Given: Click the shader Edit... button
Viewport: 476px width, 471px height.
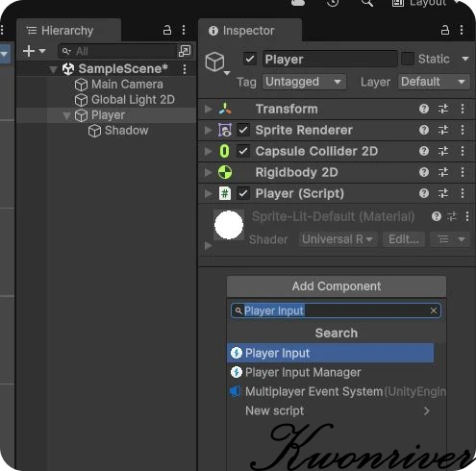Looking at the screenshot, I should pyautogui.click(x=404, y=239).
